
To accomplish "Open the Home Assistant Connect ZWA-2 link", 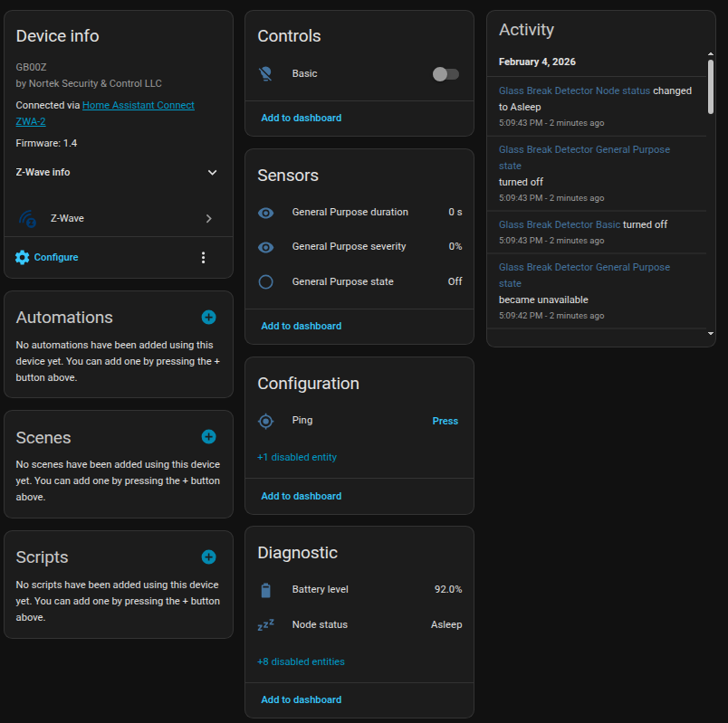I will 138,106.
